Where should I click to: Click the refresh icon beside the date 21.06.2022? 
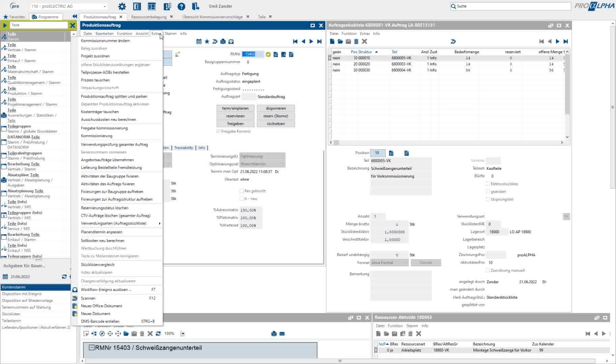(x=64, y=277)
